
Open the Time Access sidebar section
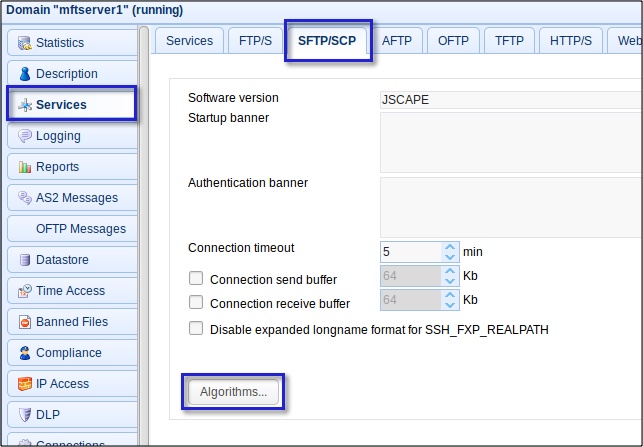coord(70,291)
